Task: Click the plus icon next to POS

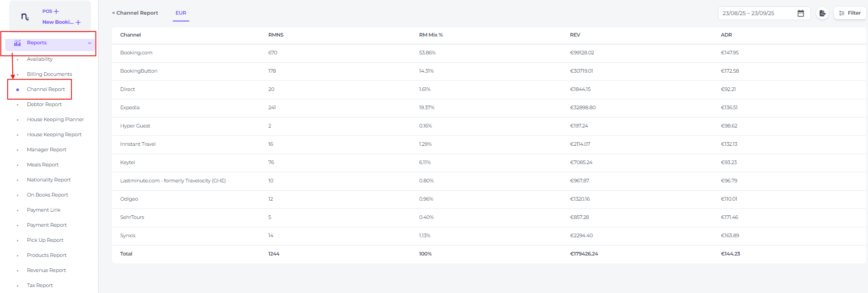Action: pyautogui.click(x=56, y=11)
